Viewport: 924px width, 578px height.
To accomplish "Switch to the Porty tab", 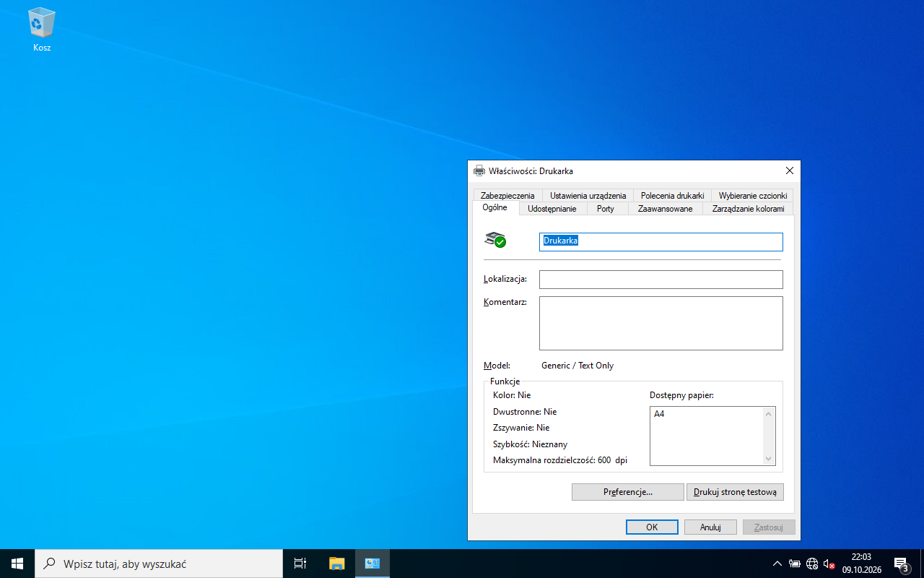I will tap(606, 209).
